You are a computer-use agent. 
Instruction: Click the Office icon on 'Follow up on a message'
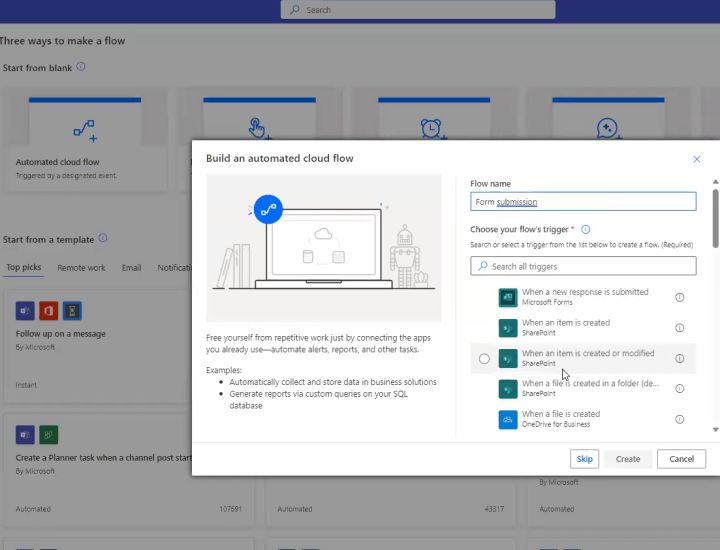49,311
